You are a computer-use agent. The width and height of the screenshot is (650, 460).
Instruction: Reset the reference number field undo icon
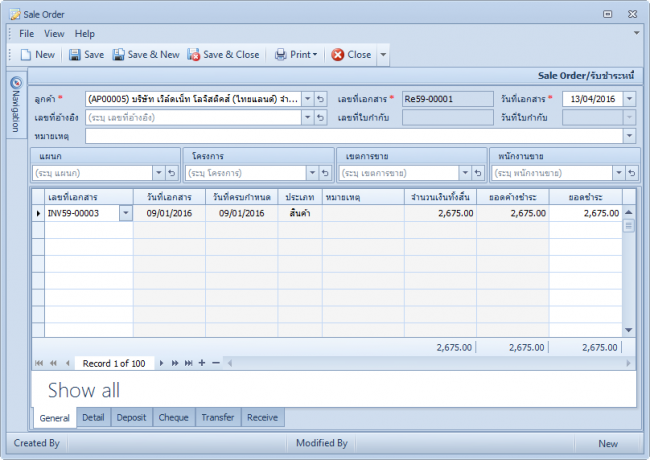[x=320, y=118]
